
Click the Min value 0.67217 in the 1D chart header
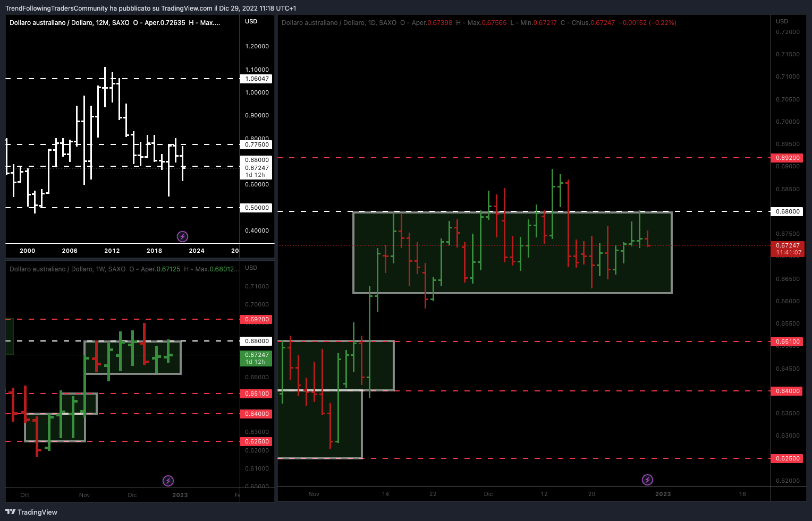tap(545, 23)
